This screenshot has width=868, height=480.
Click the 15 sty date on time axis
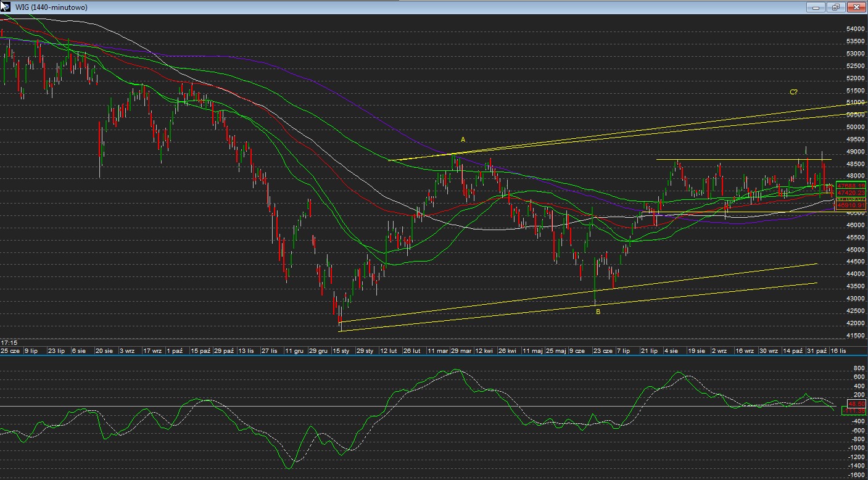point(341,350)
